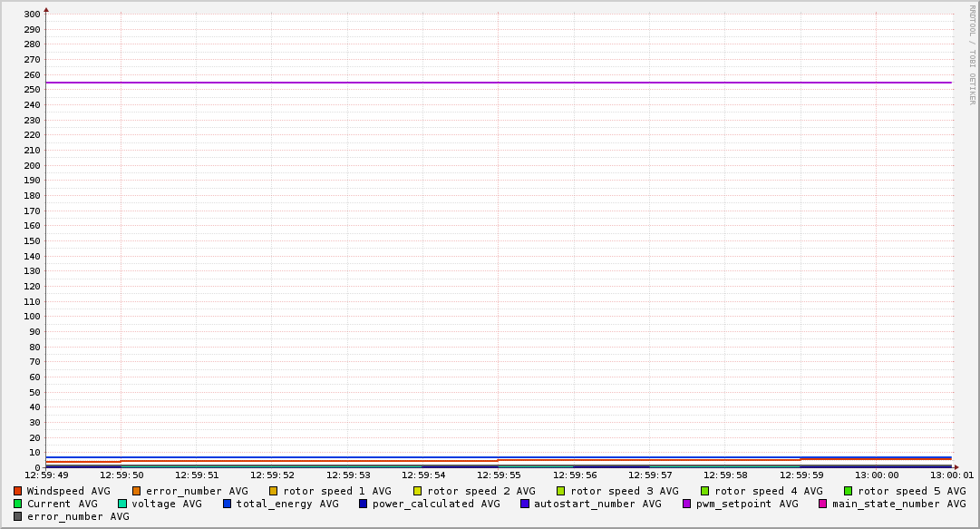Click the 300 value on the y-axis

[x=32, y=15]
